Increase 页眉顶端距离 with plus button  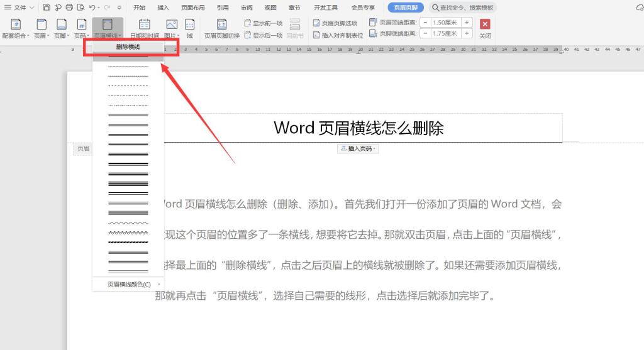(467, 22)
